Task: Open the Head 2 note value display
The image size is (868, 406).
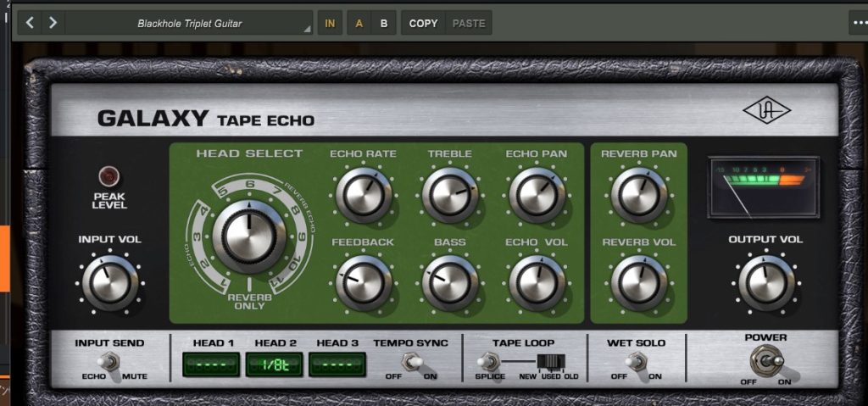Action: (x=275, y=364)
